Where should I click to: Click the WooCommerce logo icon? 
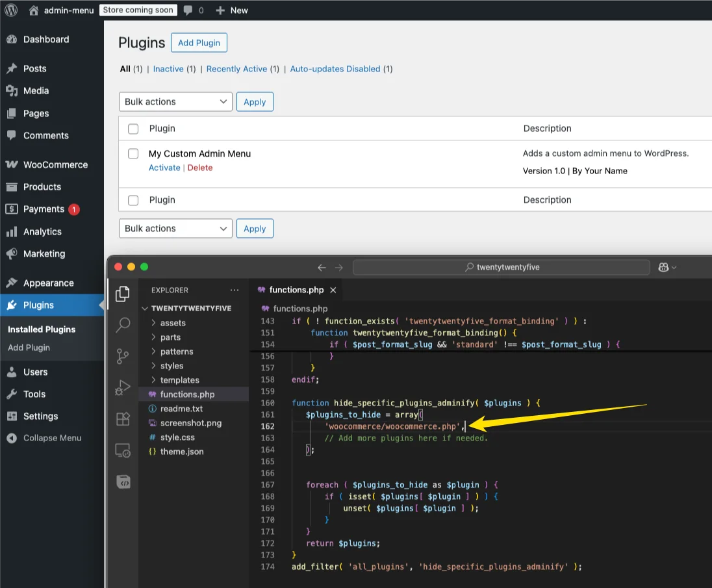pos(12,164)
